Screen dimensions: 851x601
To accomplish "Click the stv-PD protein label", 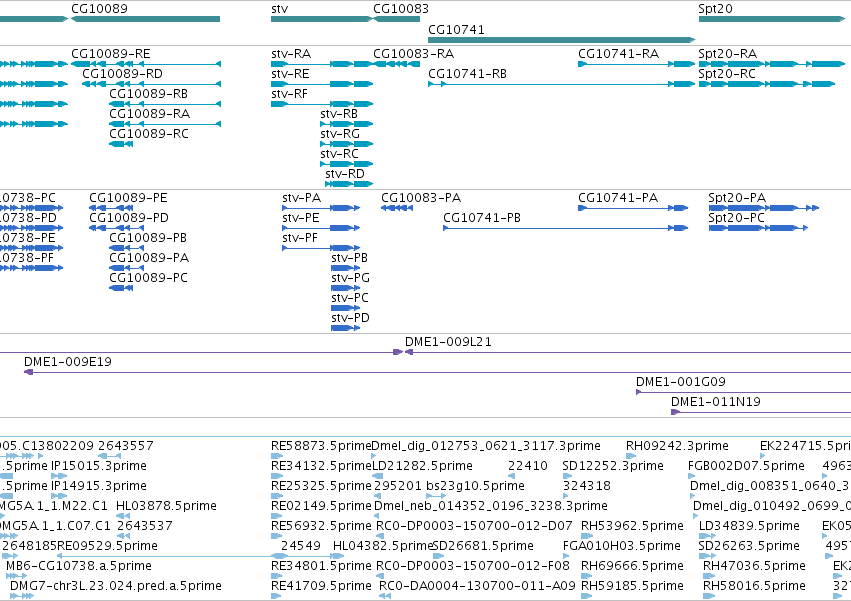I will pos(350,319).
